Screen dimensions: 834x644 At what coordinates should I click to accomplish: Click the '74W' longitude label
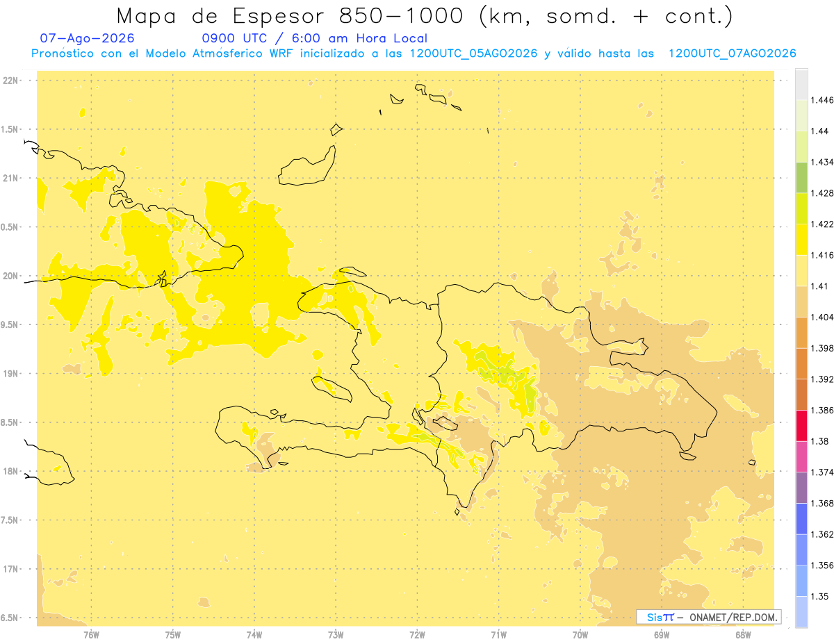(x=254, y=635)
